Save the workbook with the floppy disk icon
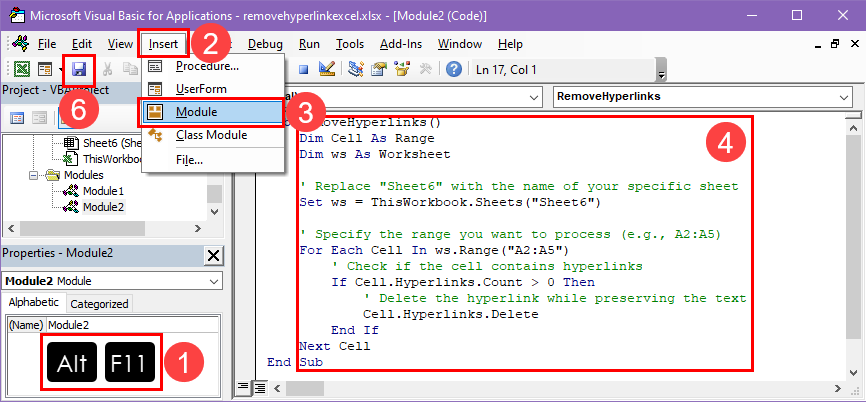Screen dimensions: 866x402 pos(78,69)
